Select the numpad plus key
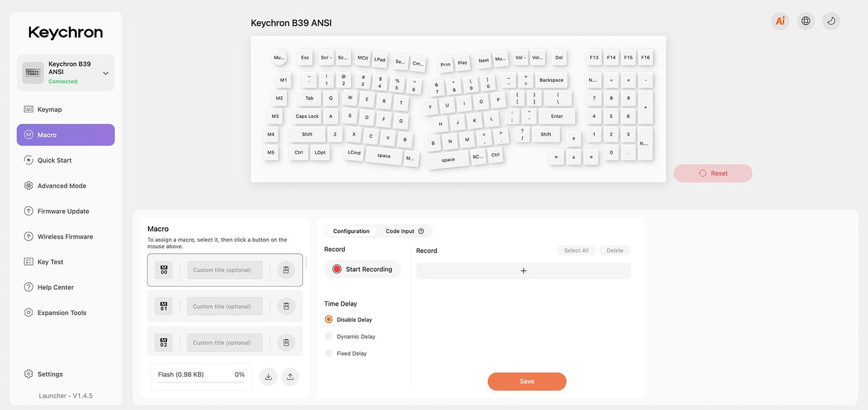 click(x=645, y=107)
